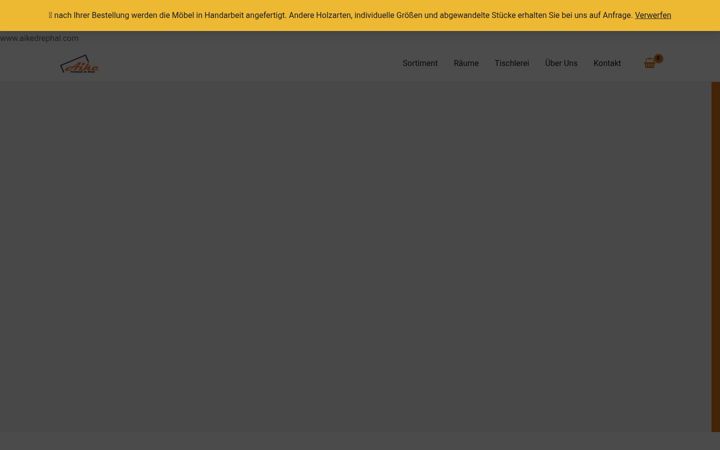The height and width of the screenshot is (450, 720).
Task: Click the vertical scrollbar on the right
Action: (715, 257)
